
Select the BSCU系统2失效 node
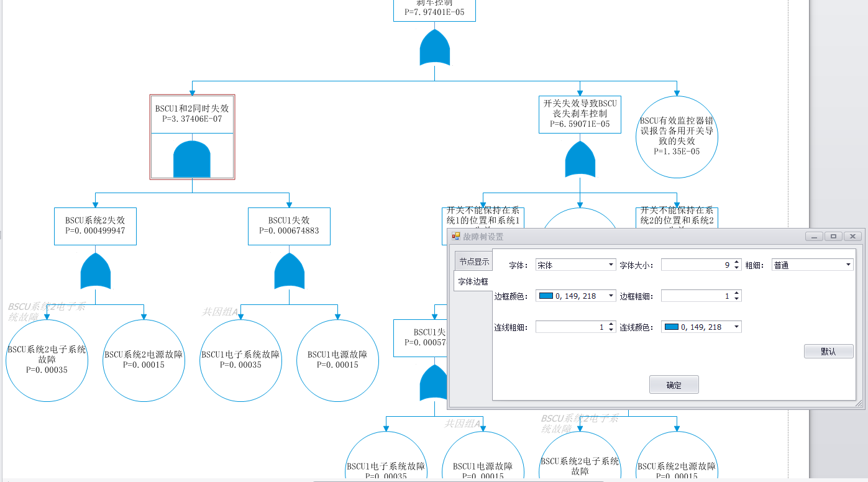[95, 226]
